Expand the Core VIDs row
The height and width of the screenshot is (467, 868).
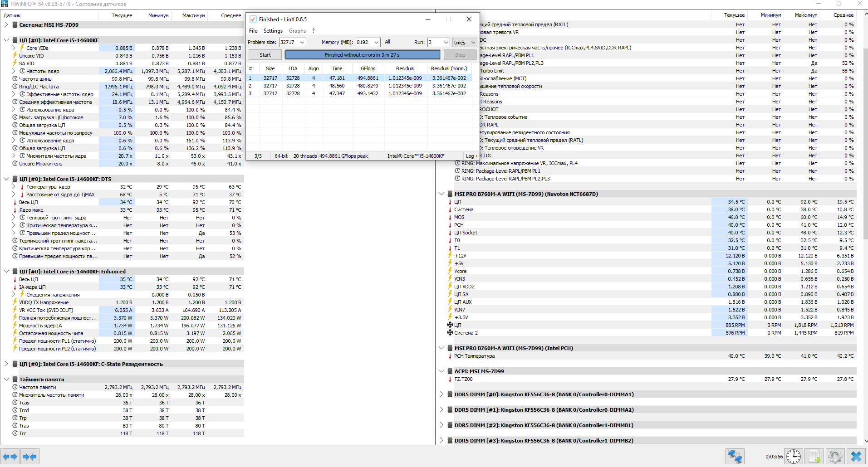pos(14,48)
